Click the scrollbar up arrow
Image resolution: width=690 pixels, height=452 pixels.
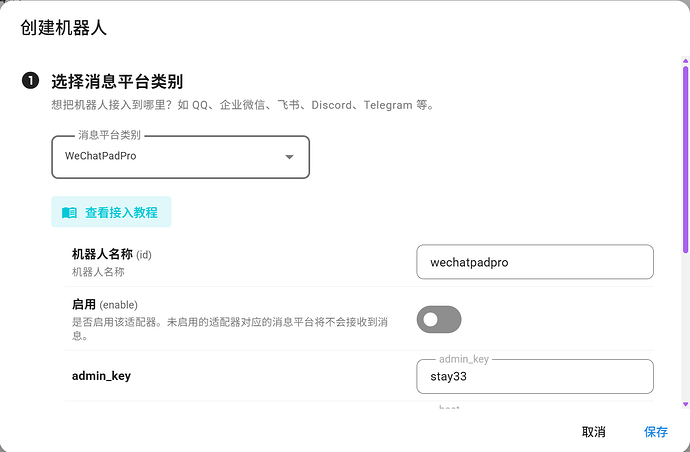(x=685, y=60)
